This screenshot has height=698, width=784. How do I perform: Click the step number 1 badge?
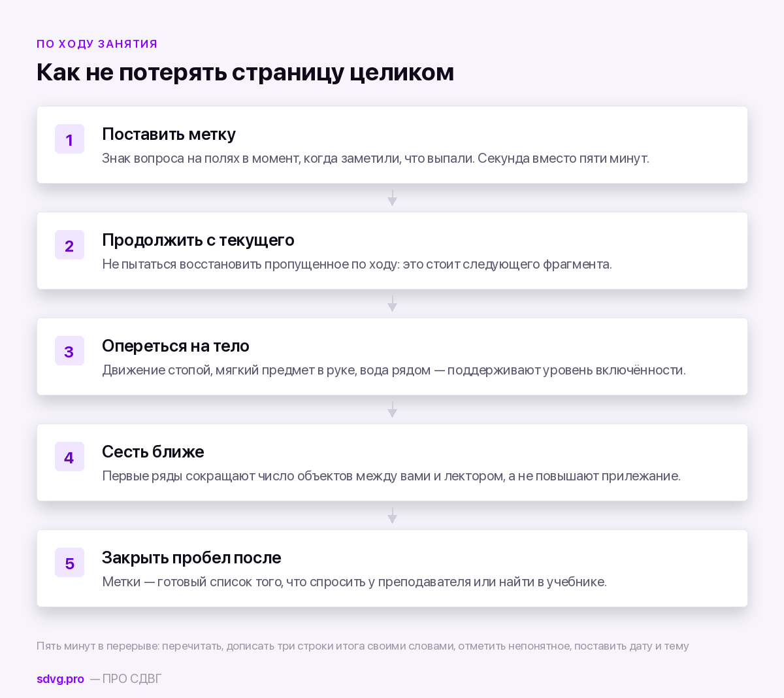click(x=69, y=139)
